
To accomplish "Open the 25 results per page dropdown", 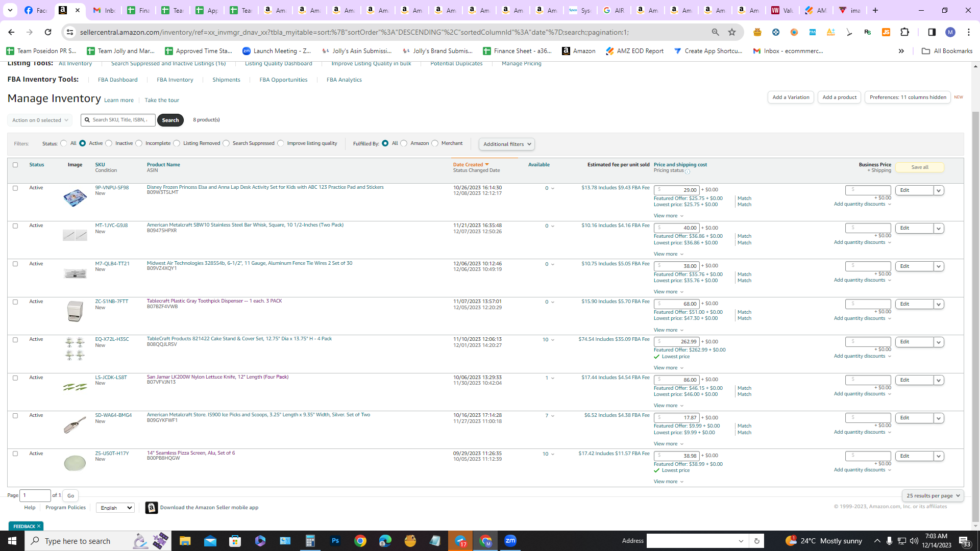I will (x=933, y=495).
